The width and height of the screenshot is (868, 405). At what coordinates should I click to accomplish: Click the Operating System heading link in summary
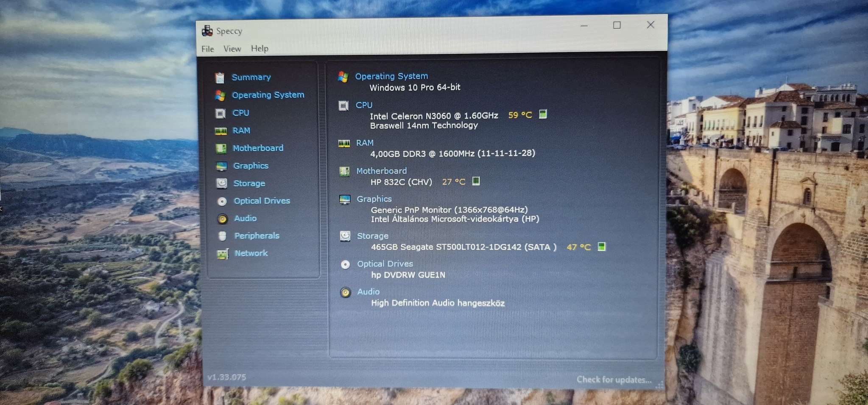click(391, 76)
